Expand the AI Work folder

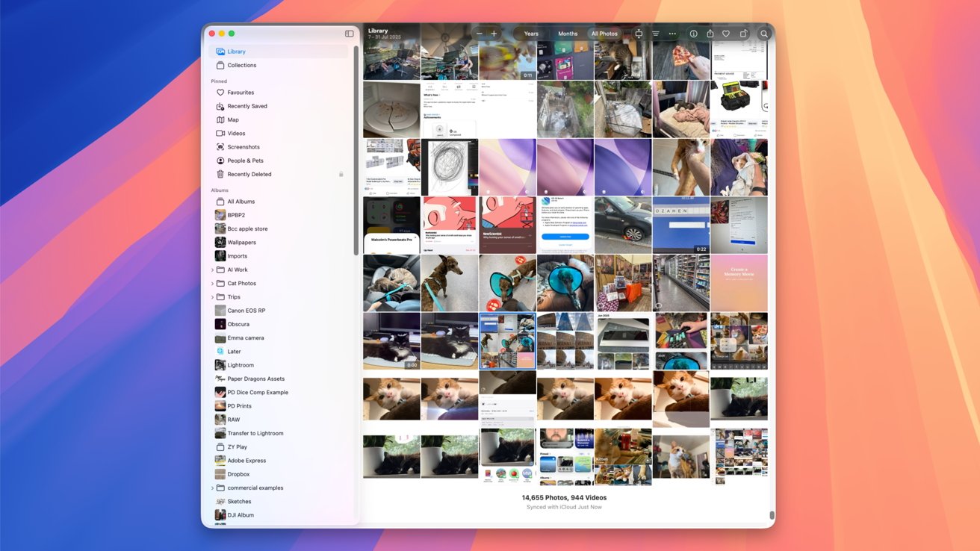point(212,270)
